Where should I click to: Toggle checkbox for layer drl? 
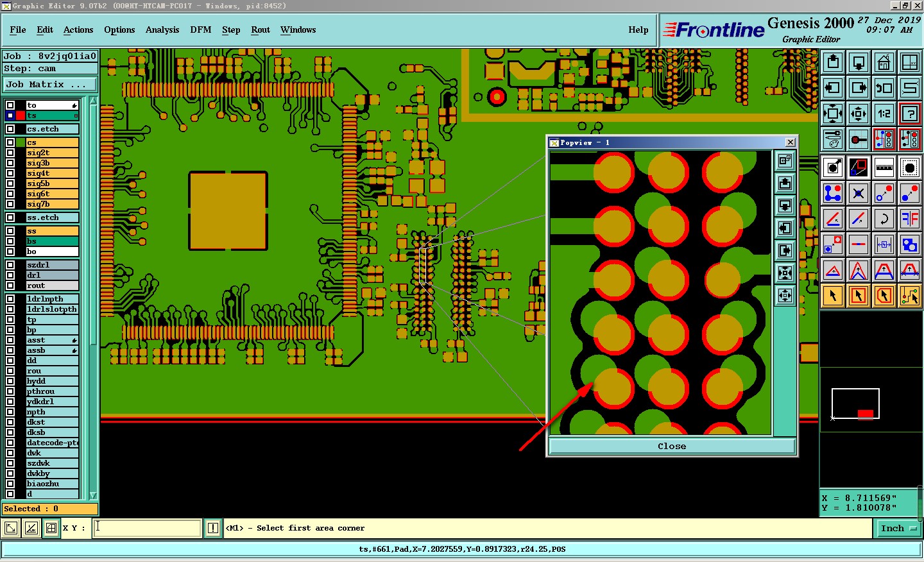click(x=10, y=275)
